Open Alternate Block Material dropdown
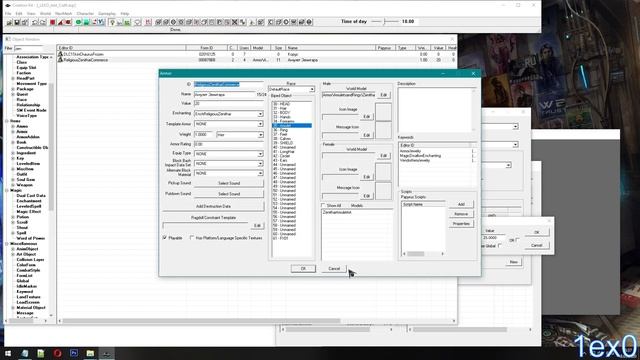Viewport: 640px width, 360px height. (260, 173)
